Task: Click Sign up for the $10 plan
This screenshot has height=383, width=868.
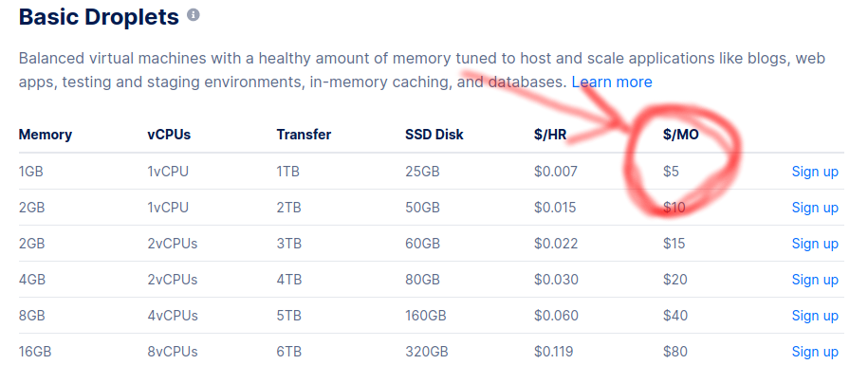Action: click(815, 208)
